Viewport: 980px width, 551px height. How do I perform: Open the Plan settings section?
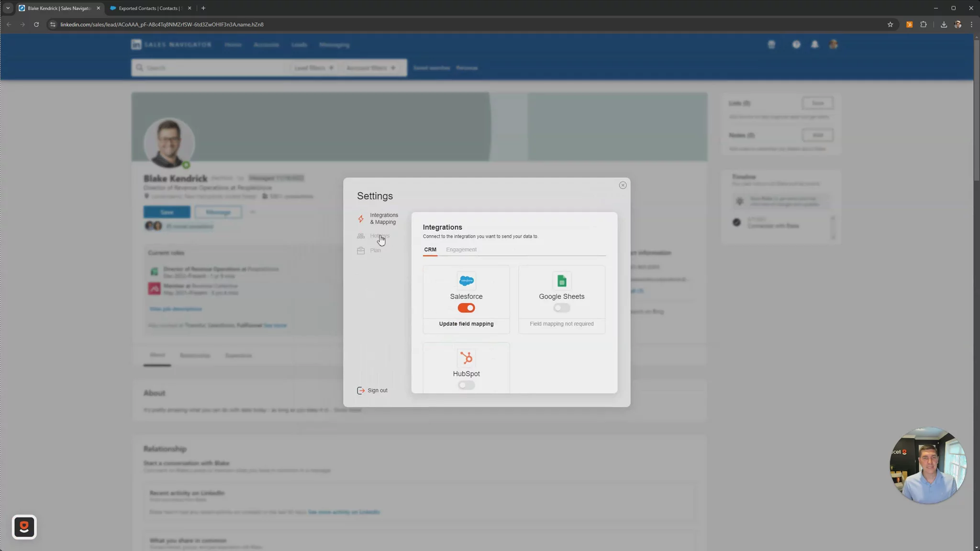tap(375, 251)
